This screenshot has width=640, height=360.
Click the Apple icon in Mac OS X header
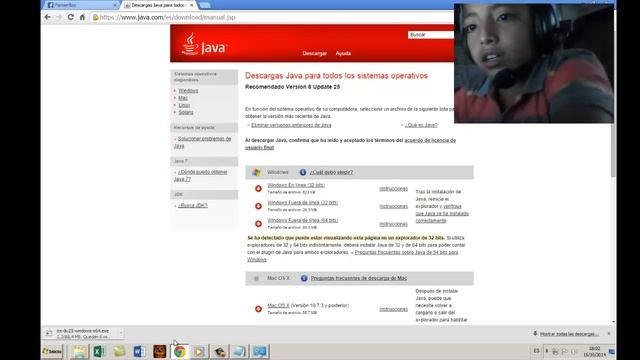point(256,278)
